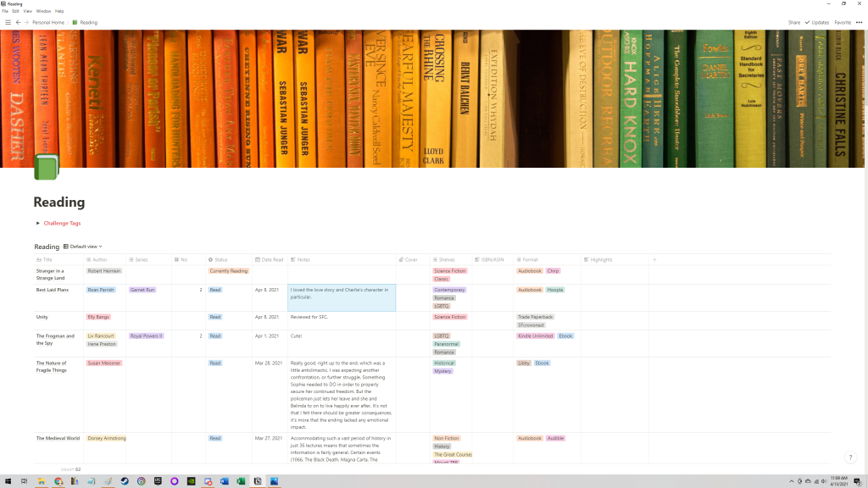The width and height of the screenshot is (868, 488).
Task: Open the three-dot page options menu
Action: [x=860, y=22]
